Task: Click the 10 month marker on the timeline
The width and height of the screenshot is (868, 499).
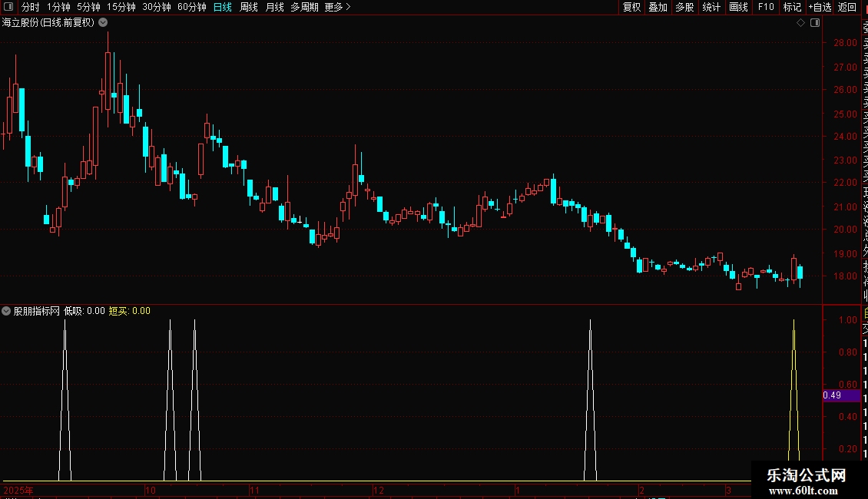Action: pos(150,490)
